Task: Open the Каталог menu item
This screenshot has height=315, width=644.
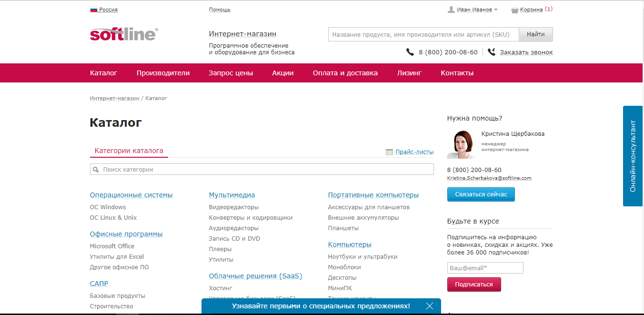Action: 103,73
